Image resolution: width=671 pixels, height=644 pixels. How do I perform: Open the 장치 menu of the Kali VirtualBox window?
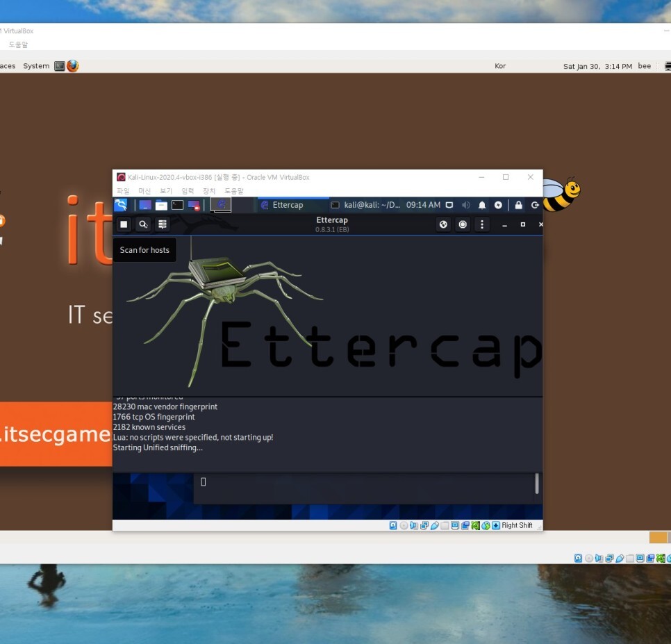(209, 191)
